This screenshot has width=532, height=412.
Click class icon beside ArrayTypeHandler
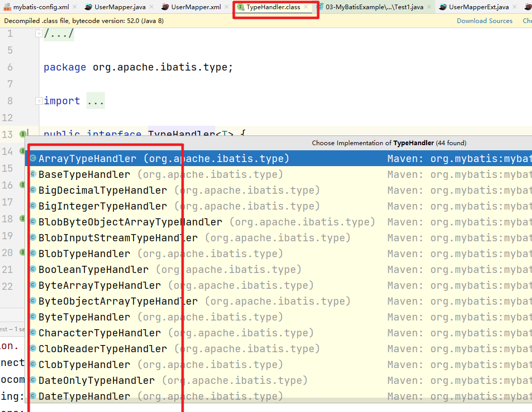coord(33,158)
